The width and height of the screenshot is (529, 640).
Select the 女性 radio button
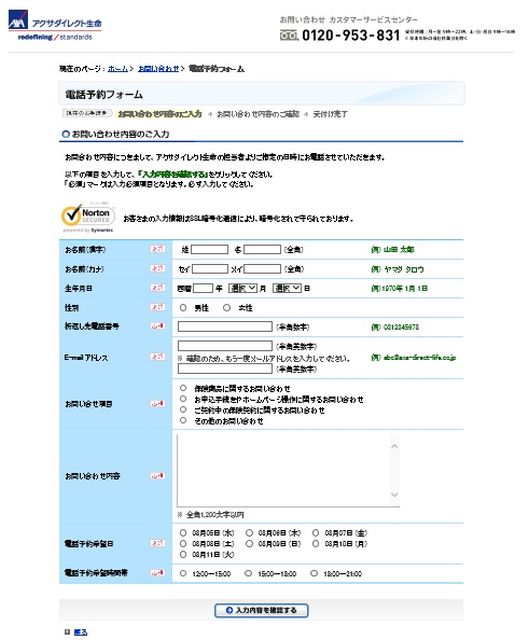pyautogui.click(x=227, y=307)
